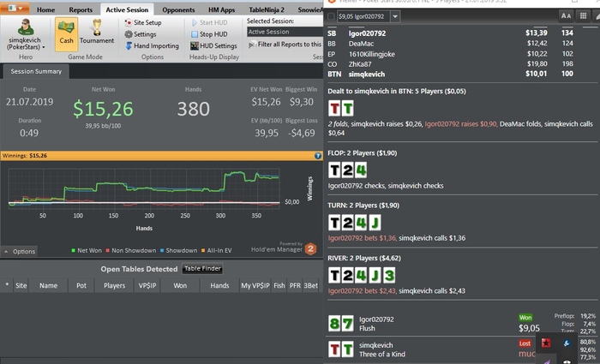
Task: Click the Table Finder button
Action: pos(202,268)
